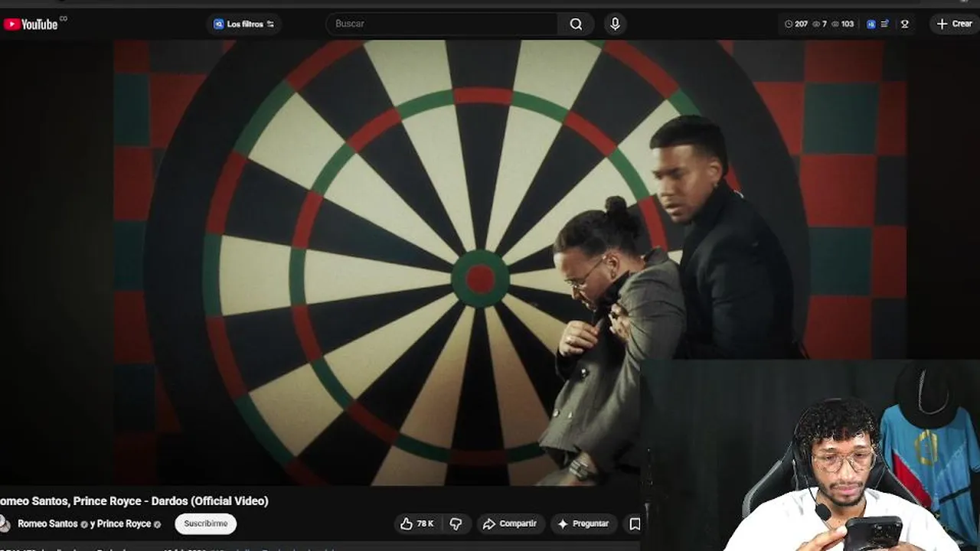980x551 pixels.
Task: Toggle the Los filtros extension button
Action: pyautogui.click(x=243, y=24)
